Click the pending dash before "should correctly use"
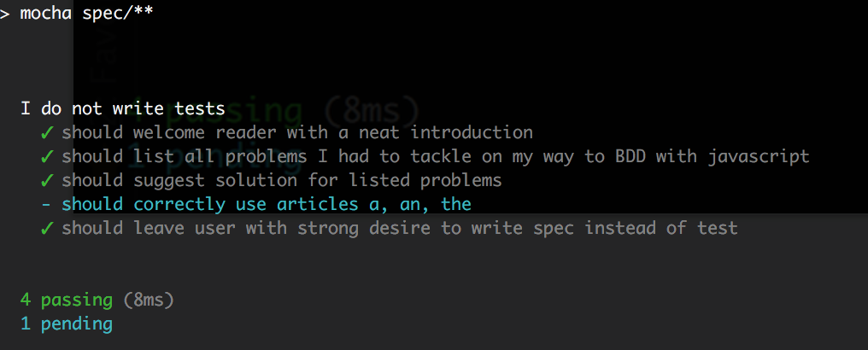The width and height of the screenshot is (868, 350). click(x=47, y=205)
